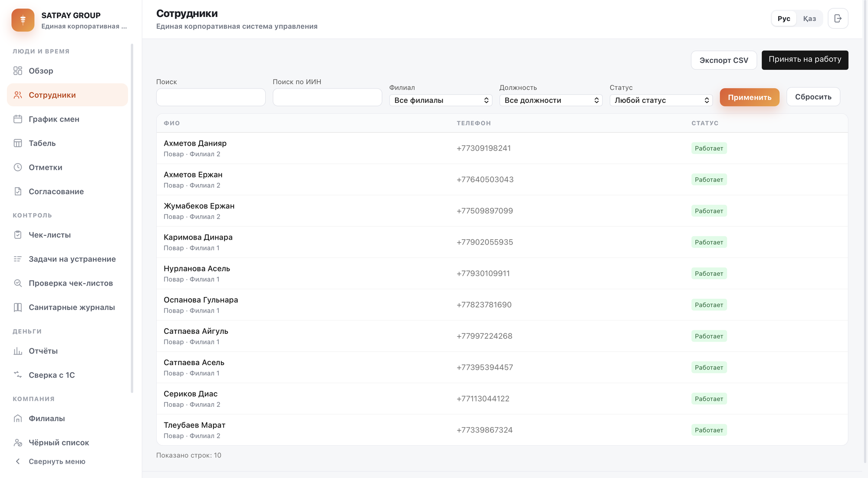Open the График смен menu item
Screen dimensions: 868x478
coord(67,119)
